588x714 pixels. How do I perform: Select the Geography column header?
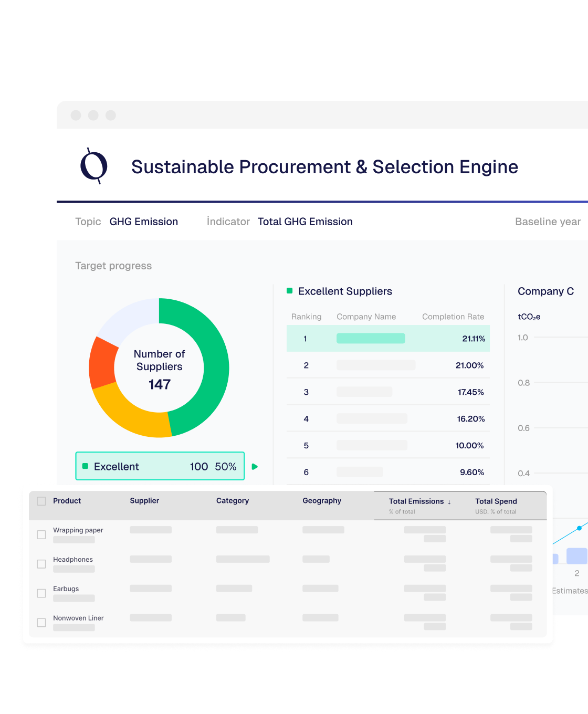322,501
